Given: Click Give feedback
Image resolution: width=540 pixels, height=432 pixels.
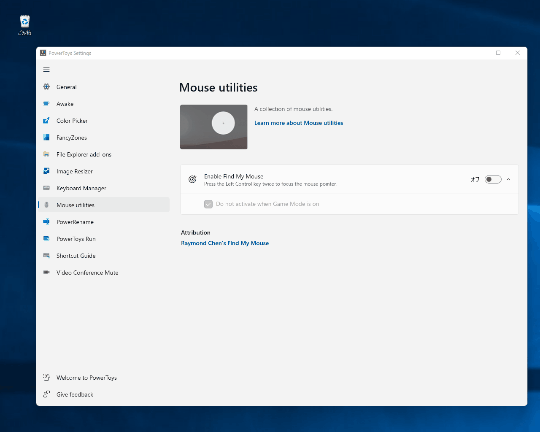Looking at the screenshot, I should (x=104, y=394).
